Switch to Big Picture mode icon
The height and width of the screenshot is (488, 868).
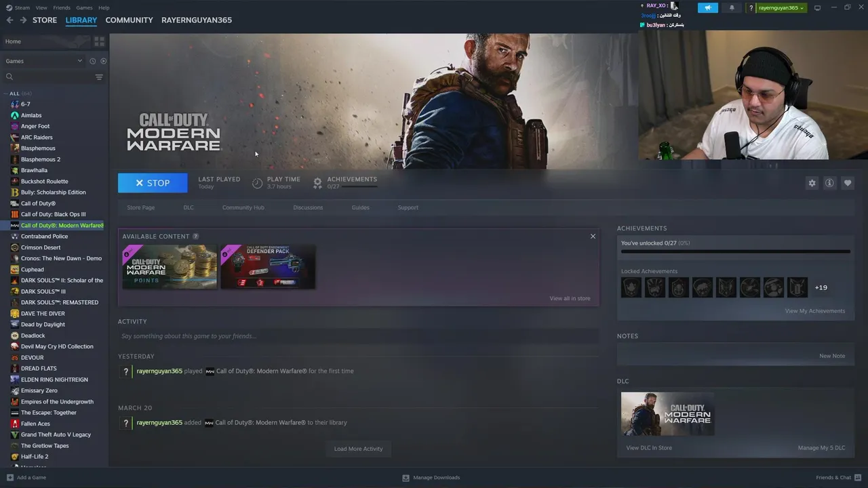817,8
